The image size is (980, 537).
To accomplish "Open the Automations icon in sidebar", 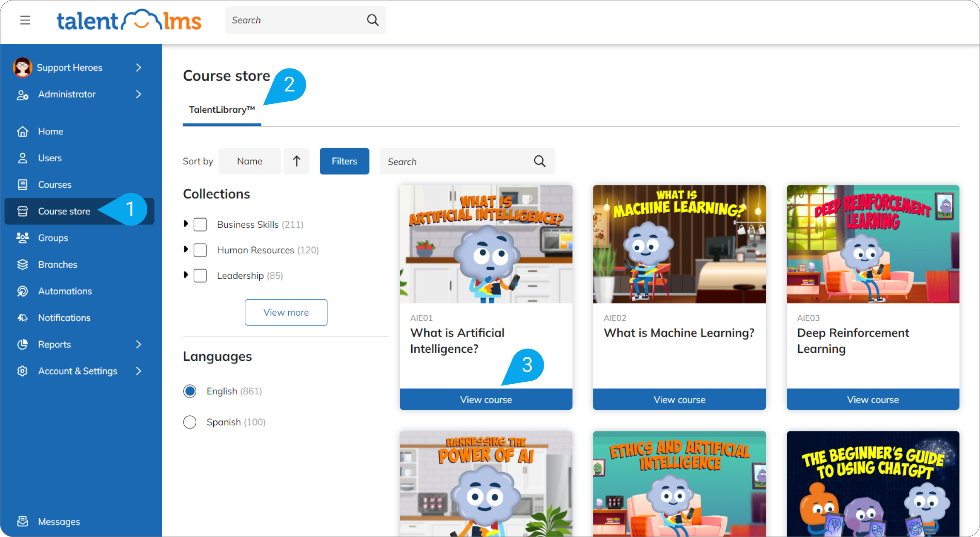I will coord(23,291).
